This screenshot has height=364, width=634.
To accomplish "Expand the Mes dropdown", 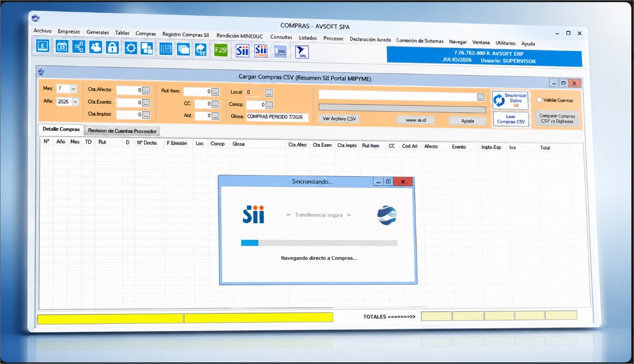I will (73, 88).
